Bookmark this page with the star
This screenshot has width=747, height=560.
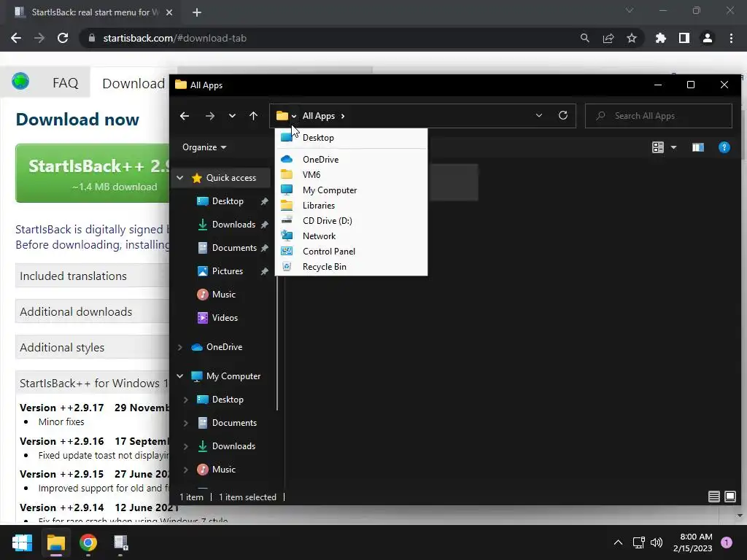click(632, 38)
